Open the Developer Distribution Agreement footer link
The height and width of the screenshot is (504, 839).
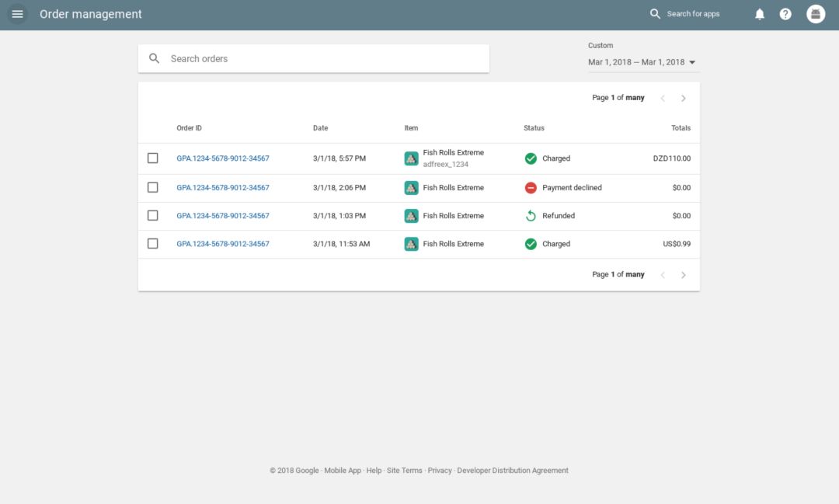(x=513, y=471)
